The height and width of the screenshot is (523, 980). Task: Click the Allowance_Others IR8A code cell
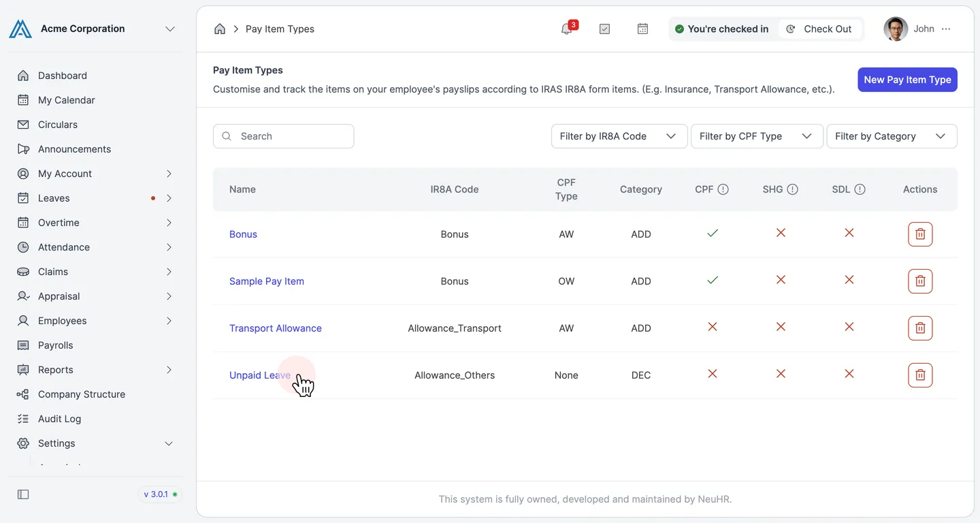[455, 375]
